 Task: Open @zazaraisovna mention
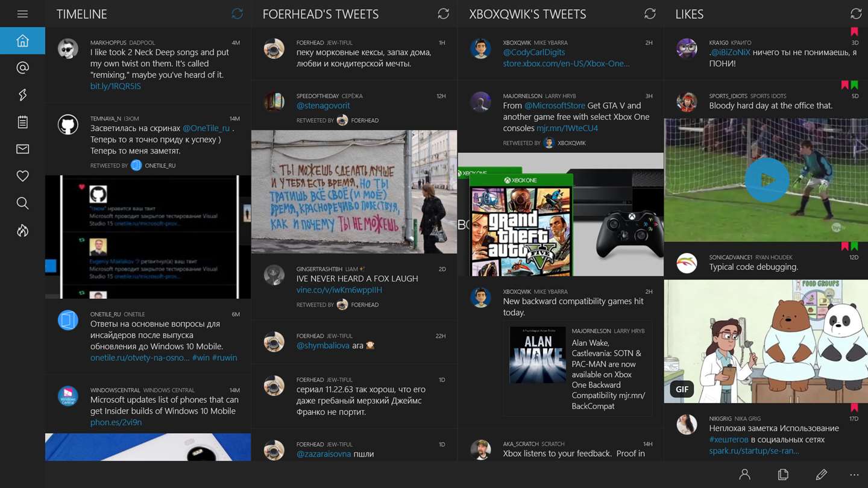pos(324,454)
